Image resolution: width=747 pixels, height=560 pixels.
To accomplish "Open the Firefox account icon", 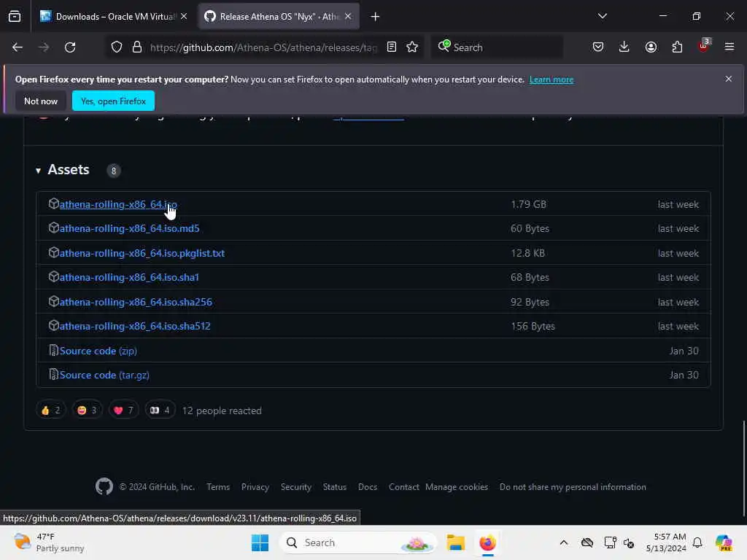I will tap(651, 47).
